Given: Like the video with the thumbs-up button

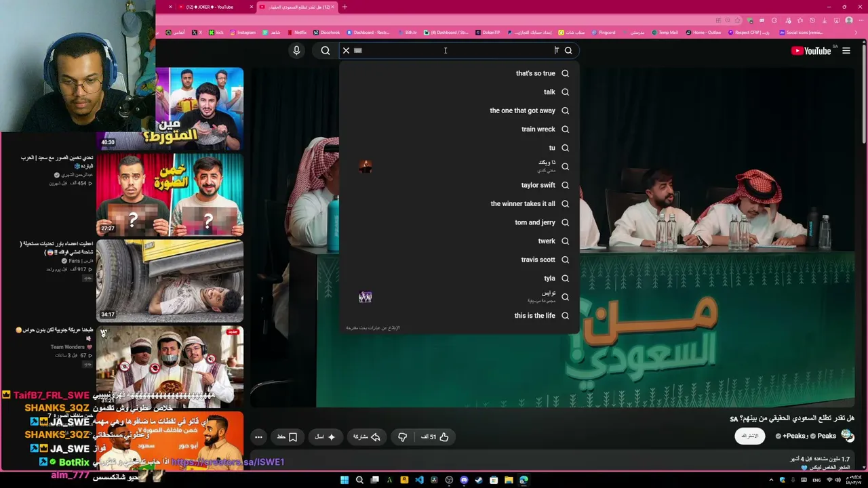Looking at the screenshot, I should pos(435,437).
